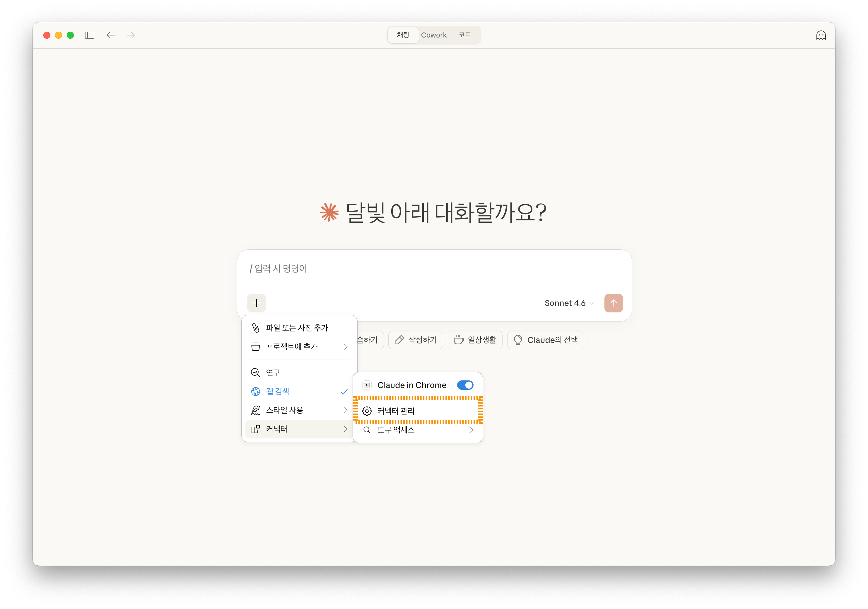Click the ghost icon in the top right
The width and height of the screenshot is (868, 609).
821,35
